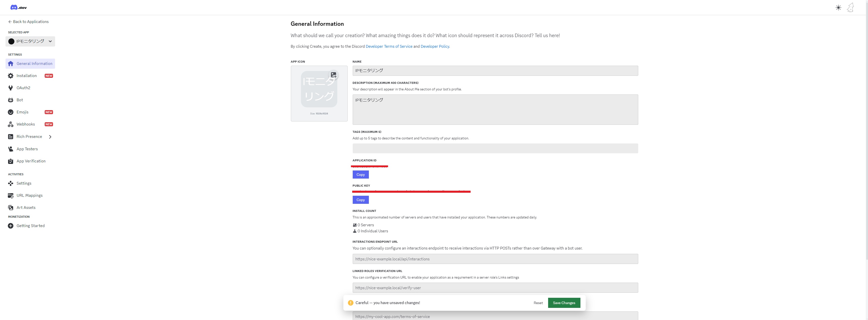This screenshot has height=320, width=868.
Task: Open the Installation gear icon
Action: pos(11,76)
